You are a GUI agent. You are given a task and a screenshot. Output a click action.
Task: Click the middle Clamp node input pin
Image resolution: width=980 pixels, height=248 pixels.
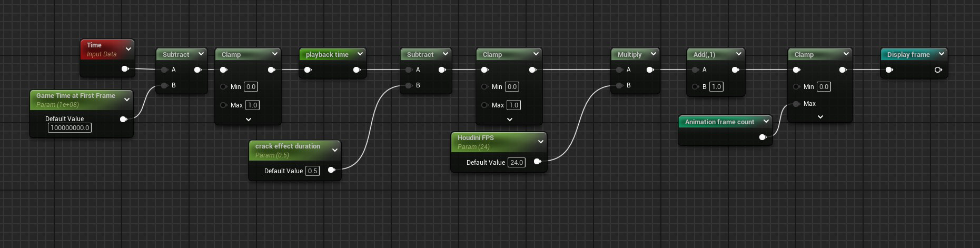click(x=484, y=70)
